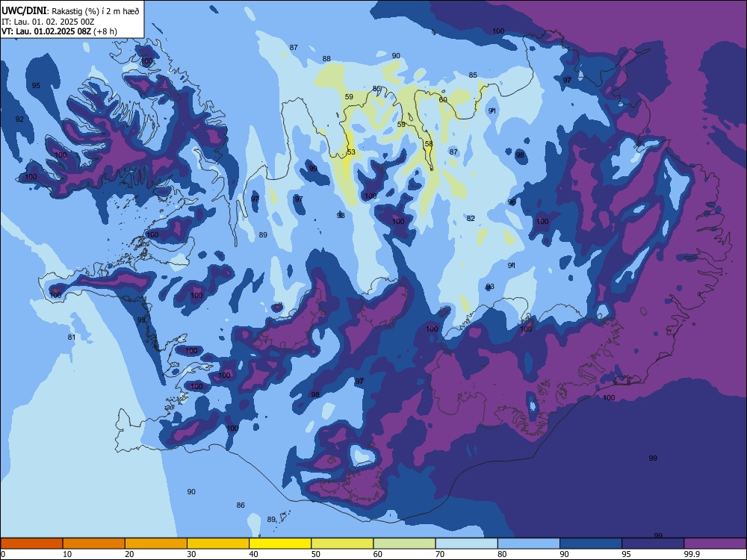Viewport: 747px width, 560px height.
Task: Click the '53' humidity value on map
Action: pyautogui.click(x=351, y=152)
